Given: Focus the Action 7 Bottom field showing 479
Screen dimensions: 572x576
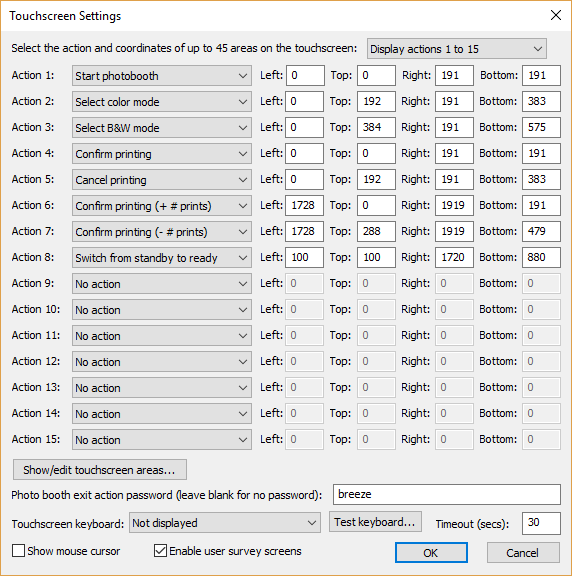Looking at the screenshot, I should point(541,231).
